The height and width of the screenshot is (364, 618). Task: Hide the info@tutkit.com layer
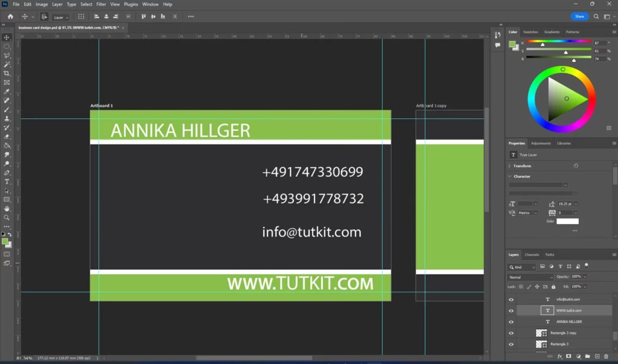[x=511, y=299]
